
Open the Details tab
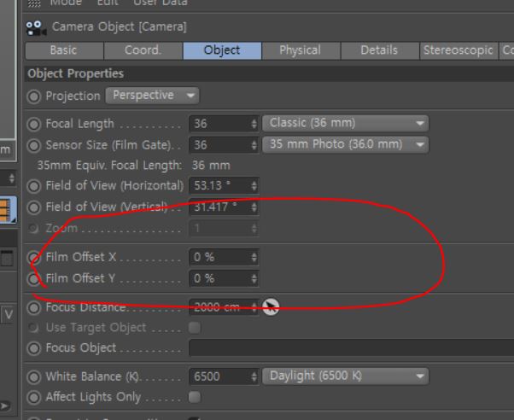point(380,50)
